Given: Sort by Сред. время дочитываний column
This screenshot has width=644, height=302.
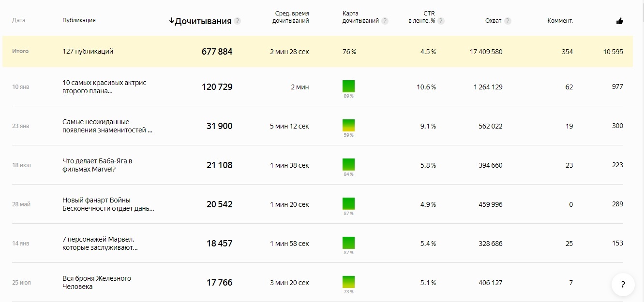Looking at the screenshot, I should click(290, 17).
